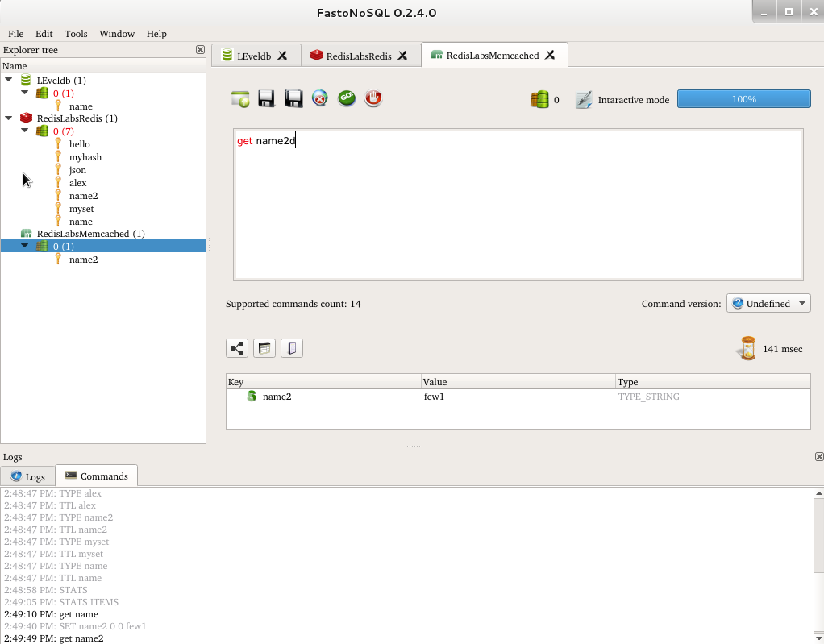This screenshot has width=824, height=644.
Task: Click the Type column header in results
Action: pyautogui.click(x=713, y=382)
